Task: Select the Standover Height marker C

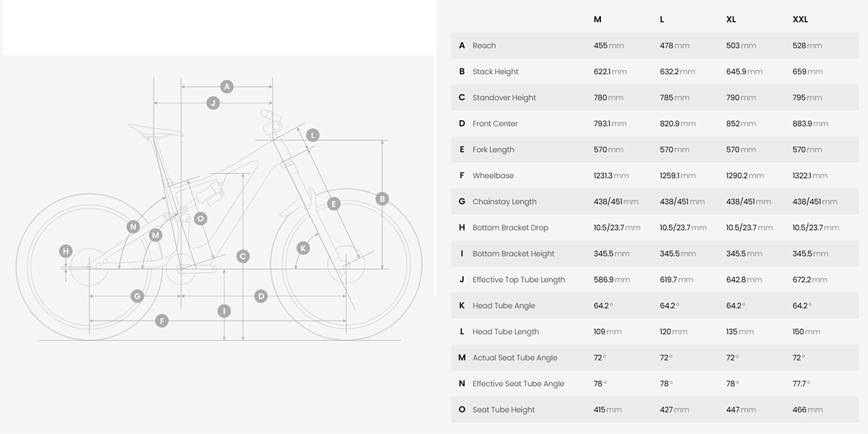Action: coord(243,256)
